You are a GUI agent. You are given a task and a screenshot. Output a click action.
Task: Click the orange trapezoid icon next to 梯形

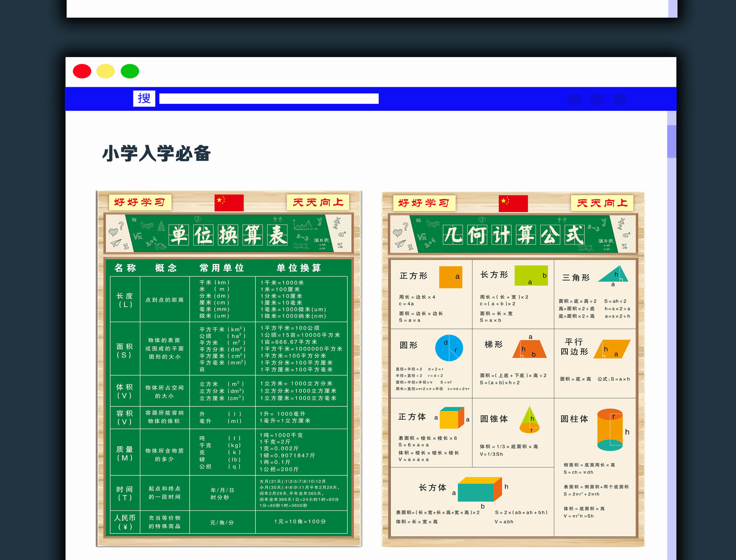[529, 349]
